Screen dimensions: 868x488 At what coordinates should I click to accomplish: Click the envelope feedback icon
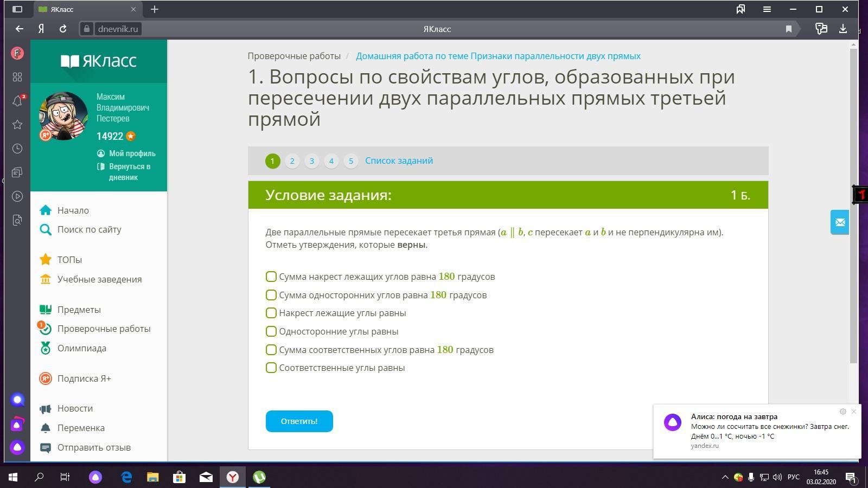pyautogui.click(x=840, y=222)
